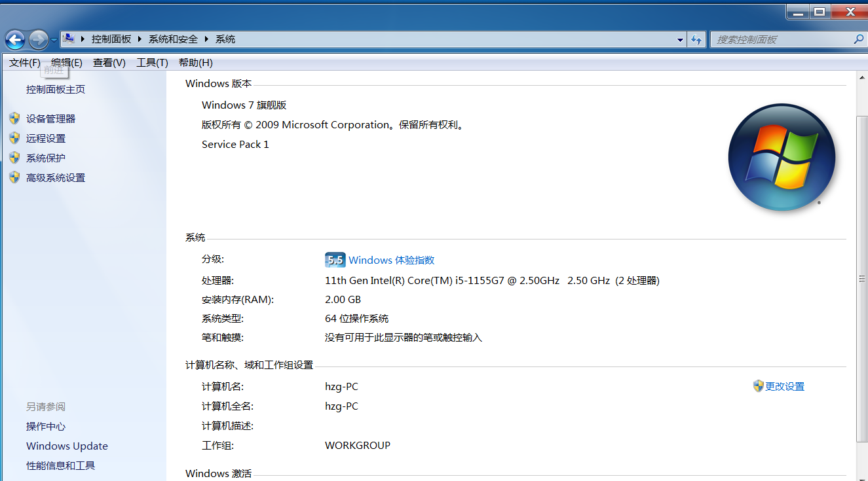The image size is (868, 481).
Task: Click shield icon beside 系统保护
Action: (x=14, y=158)
